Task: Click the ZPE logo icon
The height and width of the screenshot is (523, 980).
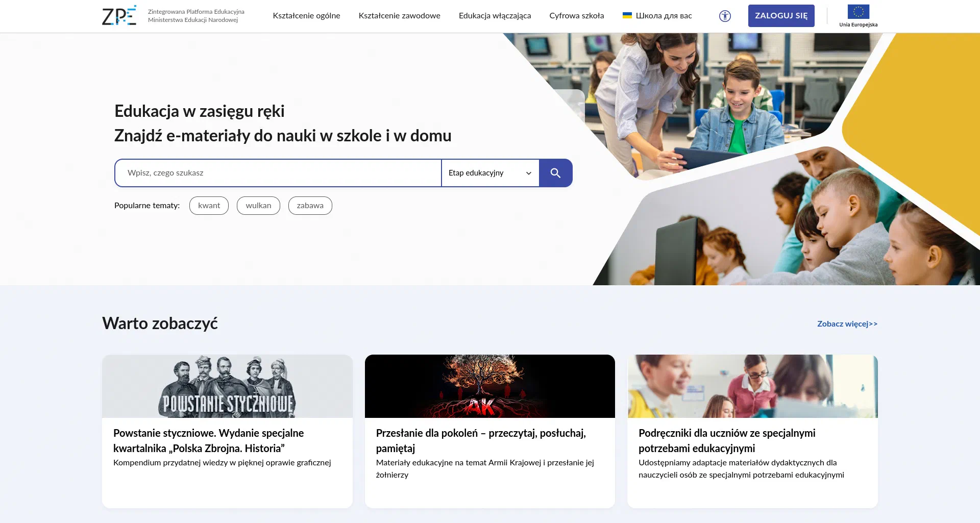Action: coord(119,16)
